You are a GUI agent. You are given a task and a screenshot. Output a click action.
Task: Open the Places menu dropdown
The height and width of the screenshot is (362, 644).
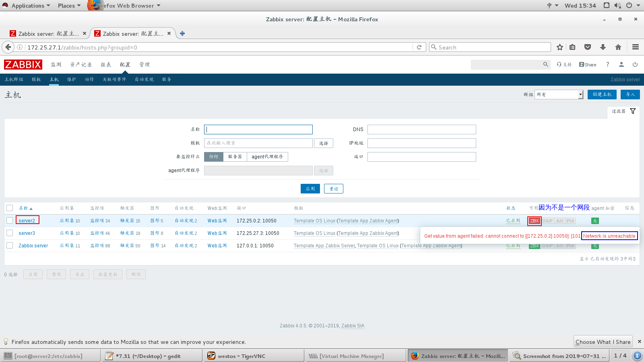(69, 6)
